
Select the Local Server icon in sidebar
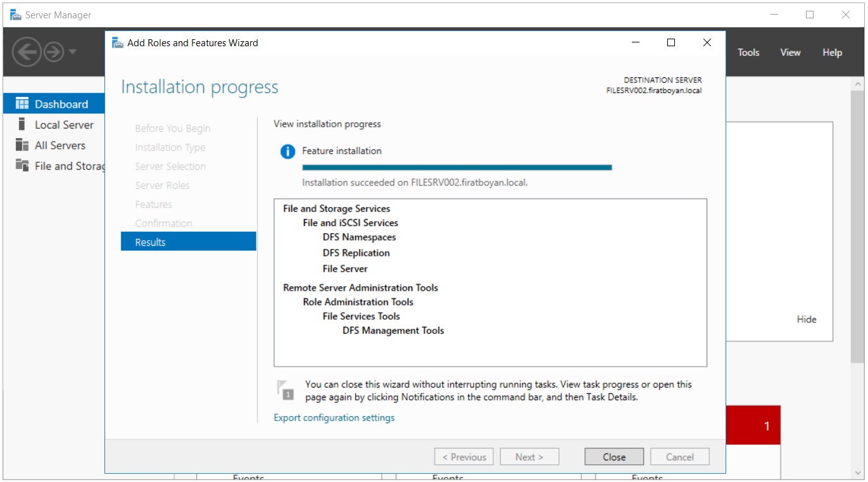pos(22,124)
